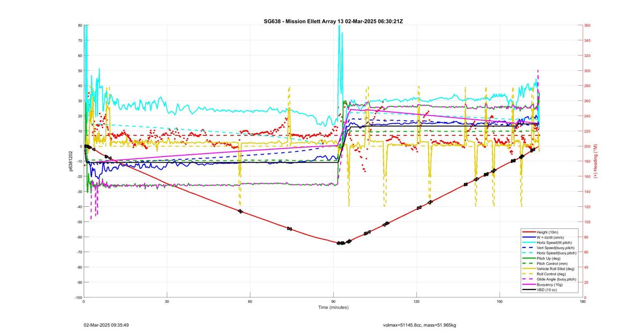The height and width of the screenshot is (334, 644).
Task: Click "Height (10m)" legend label
Action: click(x=548, y=233)
